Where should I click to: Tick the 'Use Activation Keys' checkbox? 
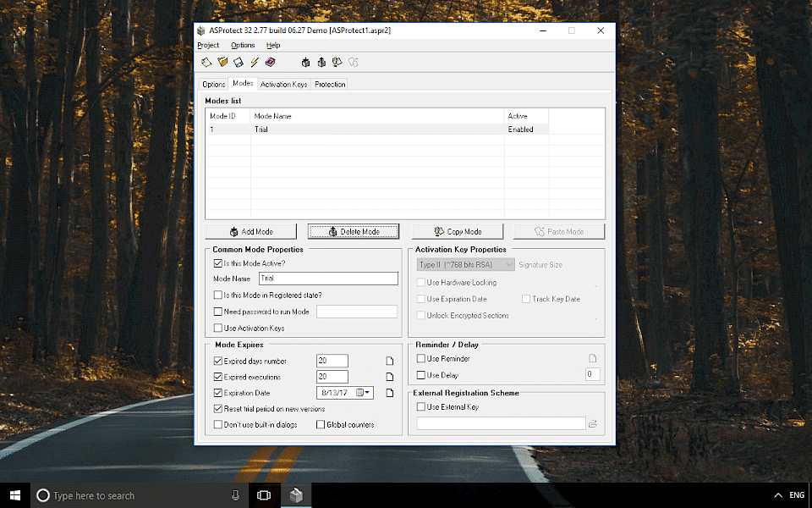tap(218, 329)
